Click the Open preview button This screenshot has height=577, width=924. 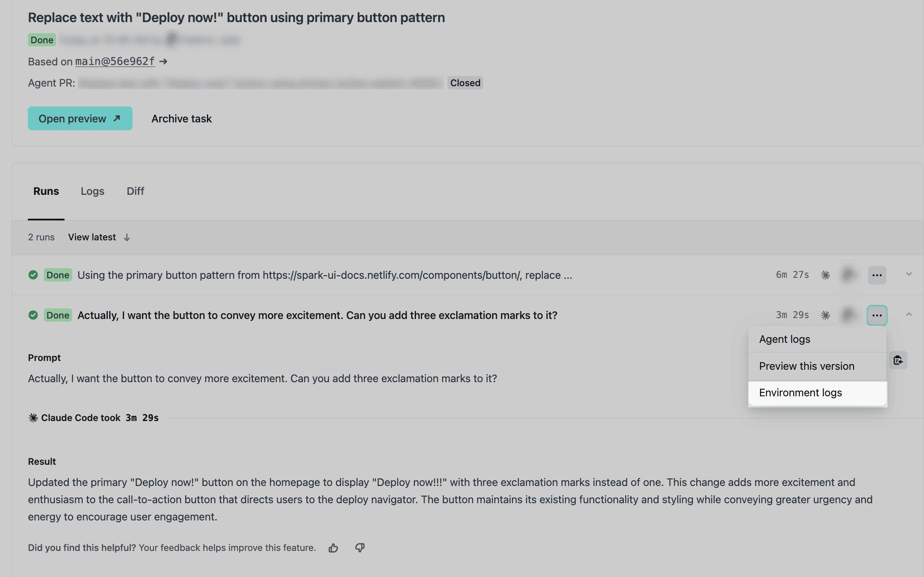(x=80, y=118)
